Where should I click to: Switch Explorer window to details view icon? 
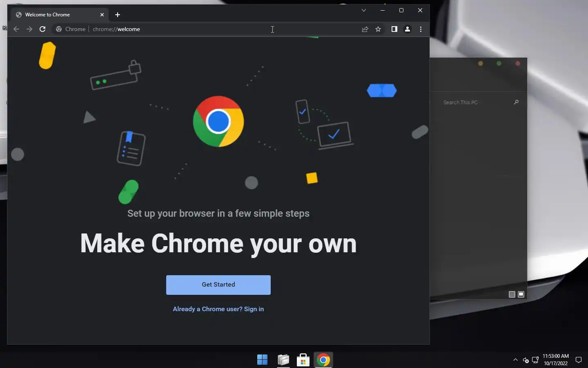click(x=512, y=294)
